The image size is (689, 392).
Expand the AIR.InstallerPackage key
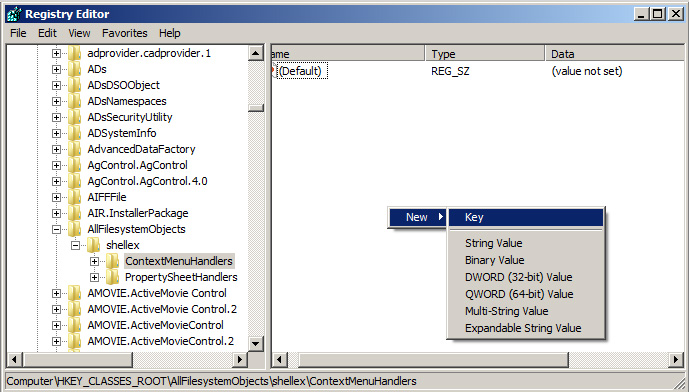click(56, 214)
